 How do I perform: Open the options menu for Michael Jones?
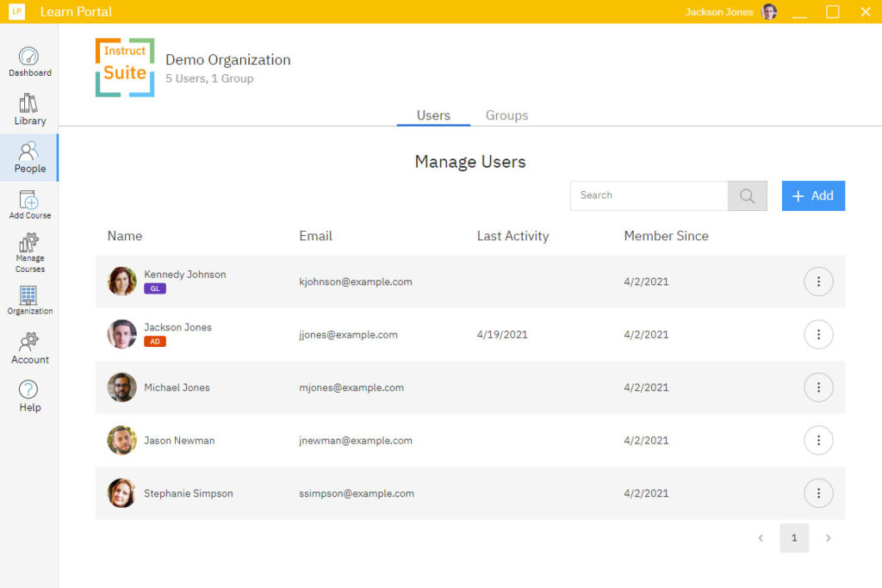coord(818,387)
